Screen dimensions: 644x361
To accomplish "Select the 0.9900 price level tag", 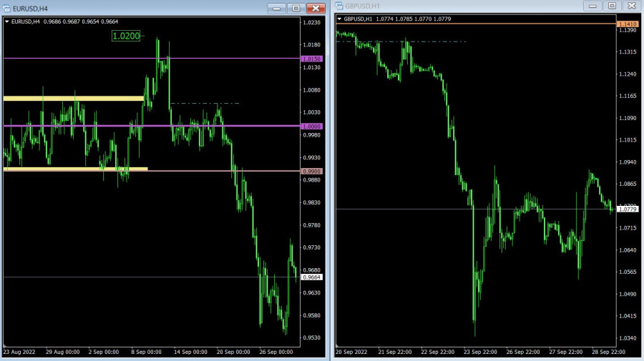I will [312, 171].
